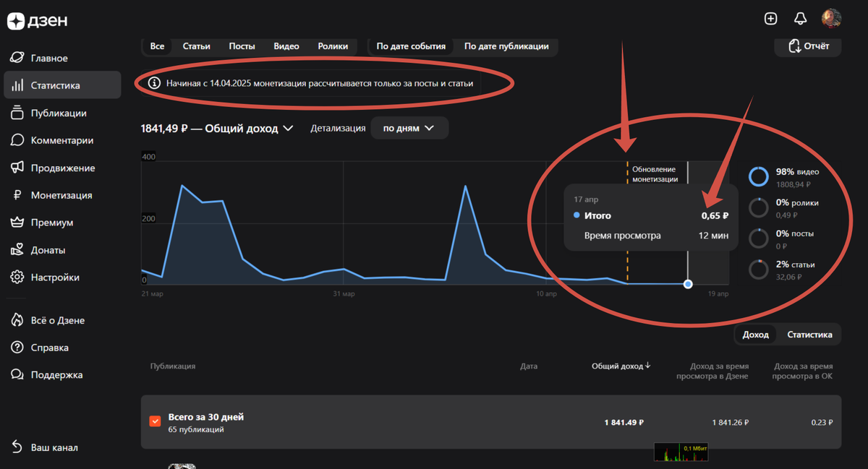This screenshot has width=868, height=469.
Task: Click the Продвижение megaphone icon
Action: pyautogui.click(x=17, y=168)
